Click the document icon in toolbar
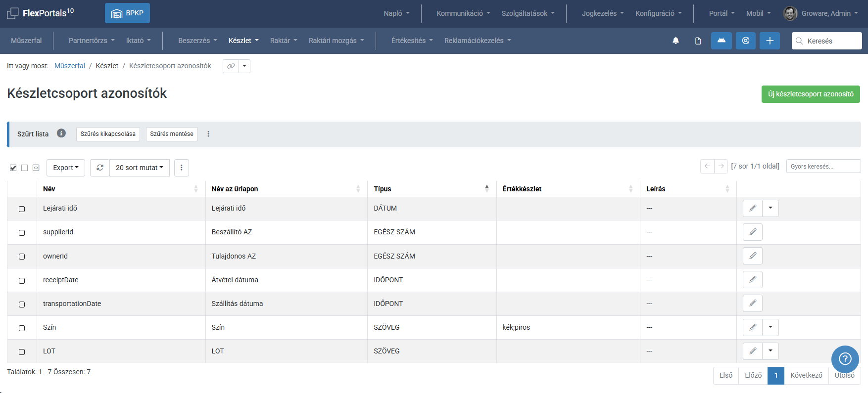The image size is (868, 393). (698, 41)
